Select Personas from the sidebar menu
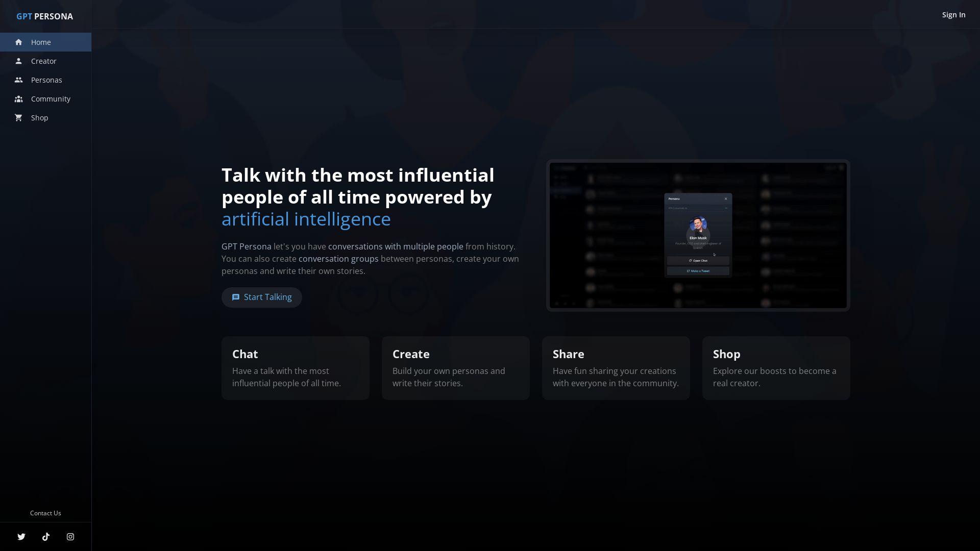 (x=46, y=80)
